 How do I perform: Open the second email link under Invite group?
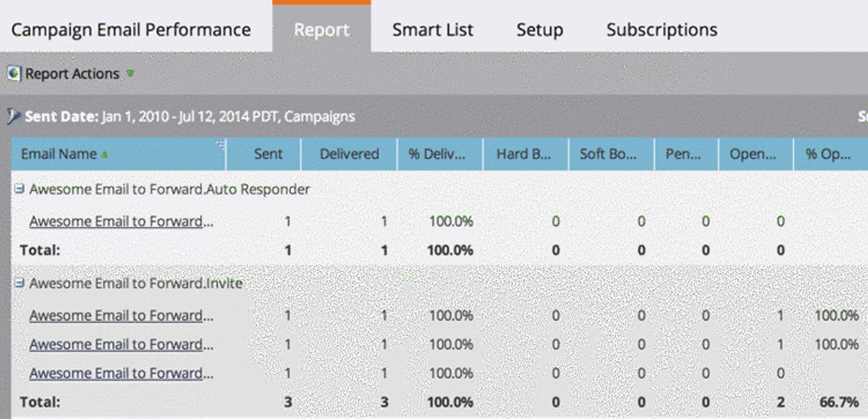[121, 344]
